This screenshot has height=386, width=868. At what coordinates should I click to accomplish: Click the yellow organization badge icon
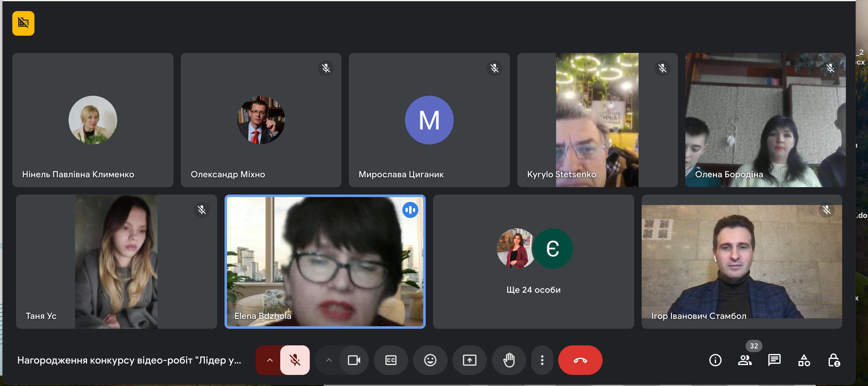[23, 23]
